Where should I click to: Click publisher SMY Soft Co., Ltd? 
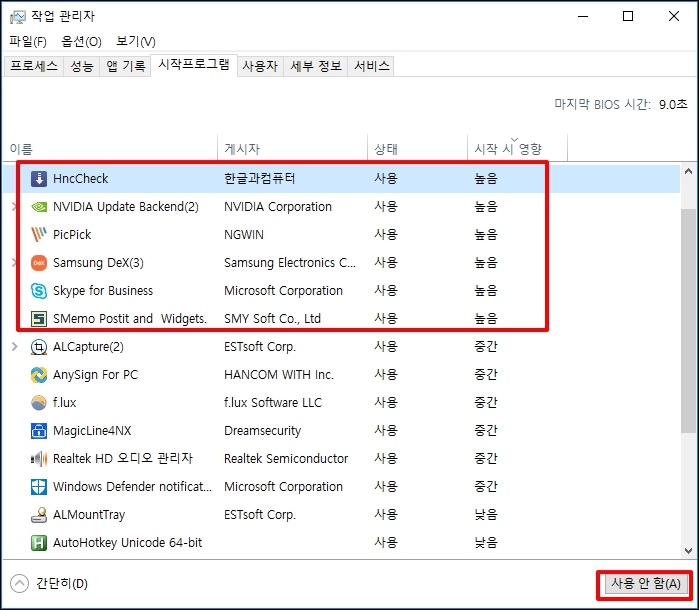pyautogui.click(x=272, y=319)
